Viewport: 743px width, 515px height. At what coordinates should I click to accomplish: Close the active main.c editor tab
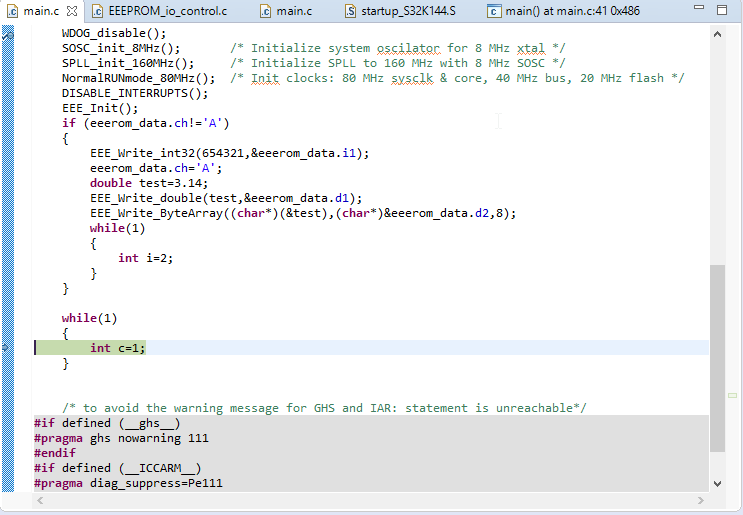(72, 11)
